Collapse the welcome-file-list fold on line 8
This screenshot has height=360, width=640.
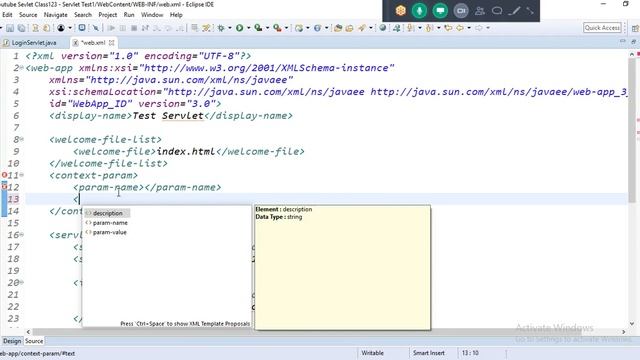tap(22, 139)
